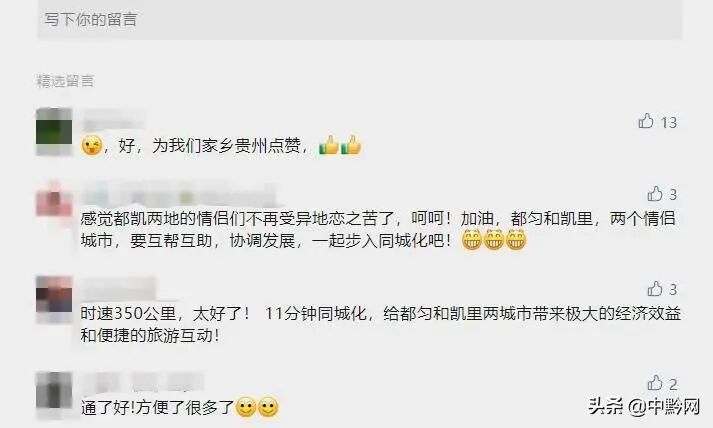Like the 都凯两地的情侣们 comment
713x428 pixels.
pos(655,194)
